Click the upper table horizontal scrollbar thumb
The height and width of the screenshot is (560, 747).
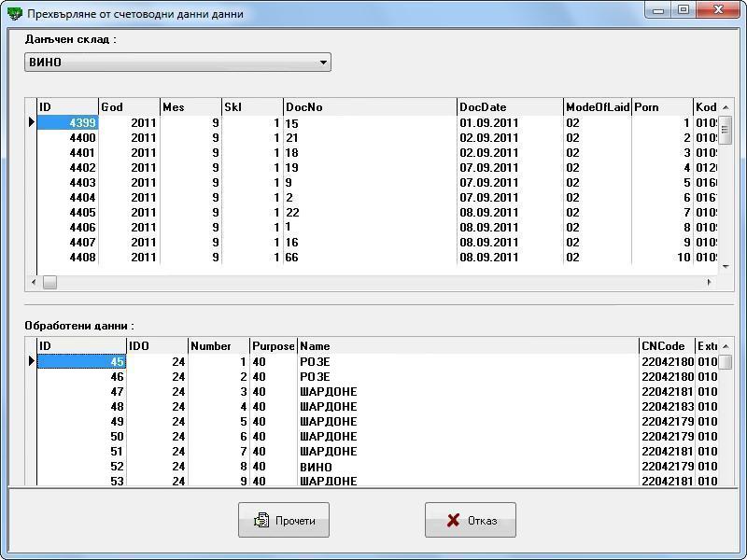(x=50, y=282)
